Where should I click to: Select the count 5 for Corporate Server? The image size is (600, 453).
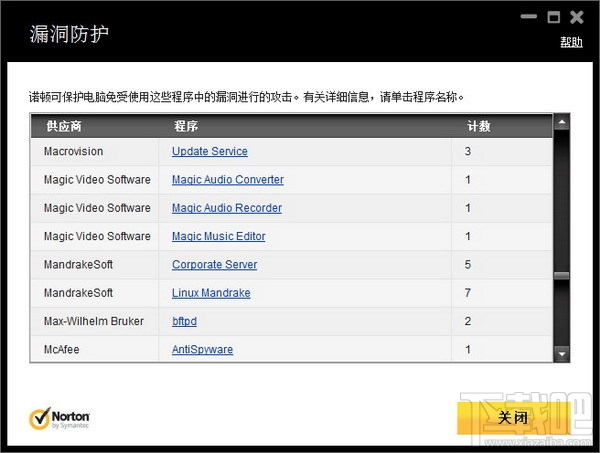pos(468,265)
